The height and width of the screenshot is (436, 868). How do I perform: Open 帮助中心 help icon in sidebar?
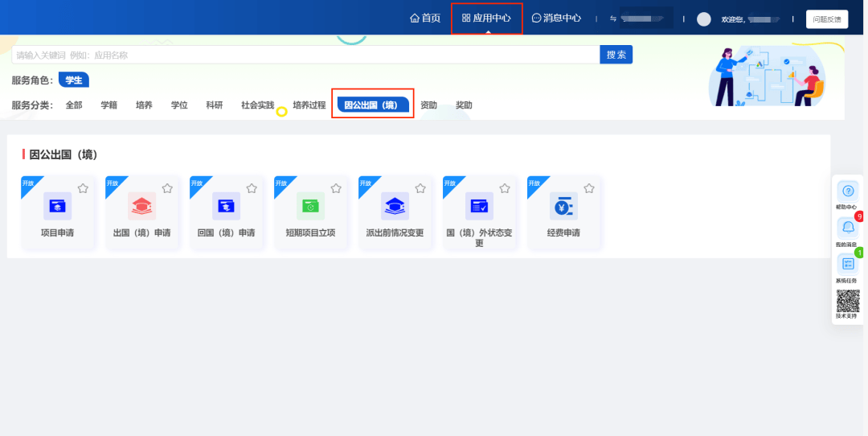(848, 191)
